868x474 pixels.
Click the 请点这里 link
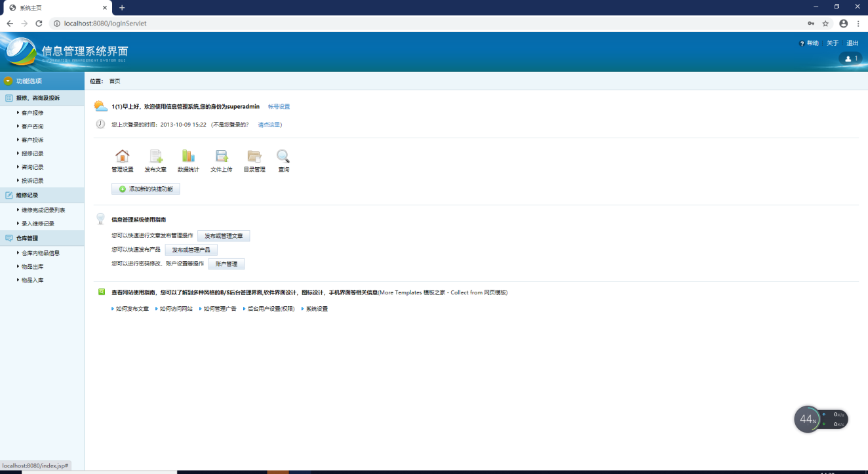(x=269, y=125)
